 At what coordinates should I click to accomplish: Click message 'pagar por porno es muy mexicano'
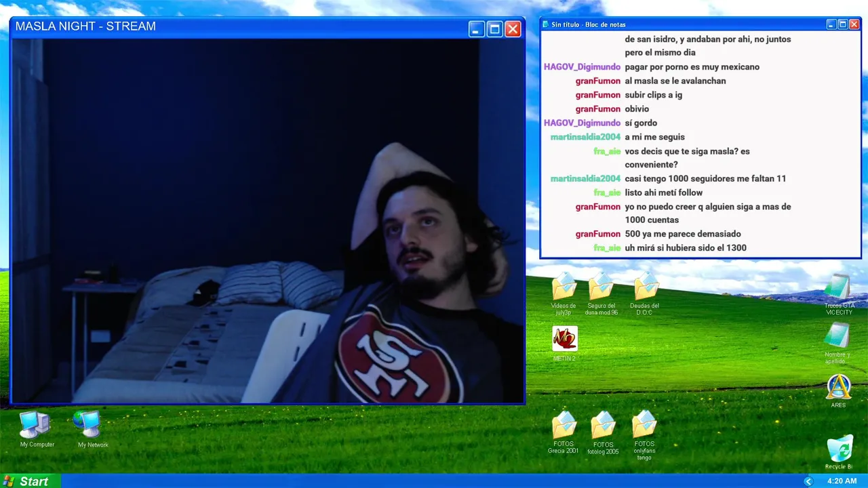(692, 67)
